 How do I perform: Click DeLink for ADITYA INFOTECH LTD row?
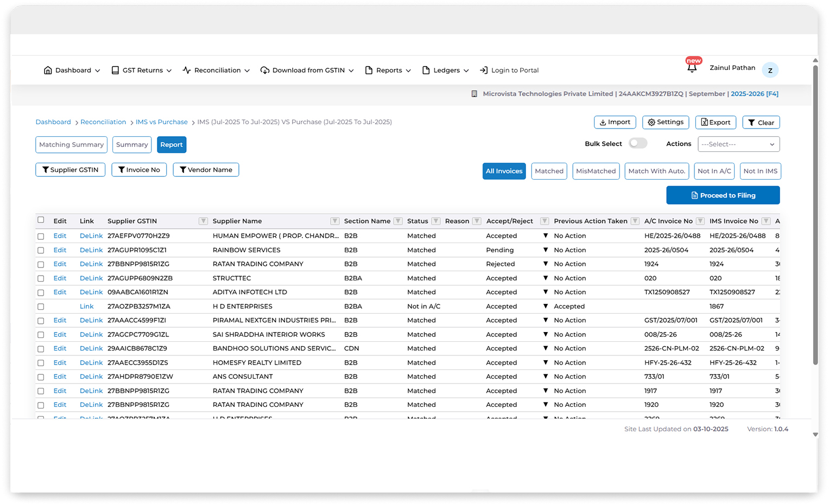click(x=91, y=292)
